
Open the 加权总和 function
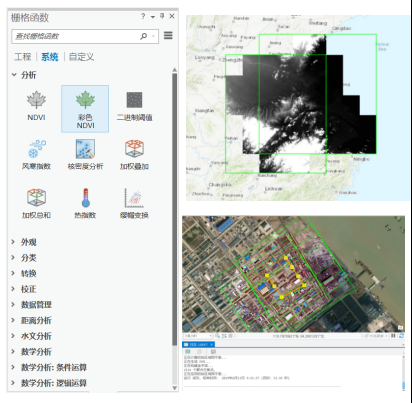(36, 203)
